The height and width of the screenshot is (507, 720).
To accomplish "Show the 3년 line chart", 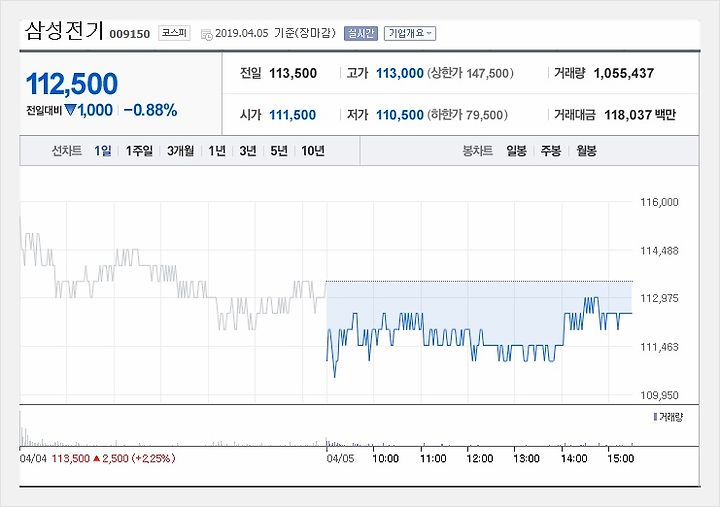I will (248, 151).
